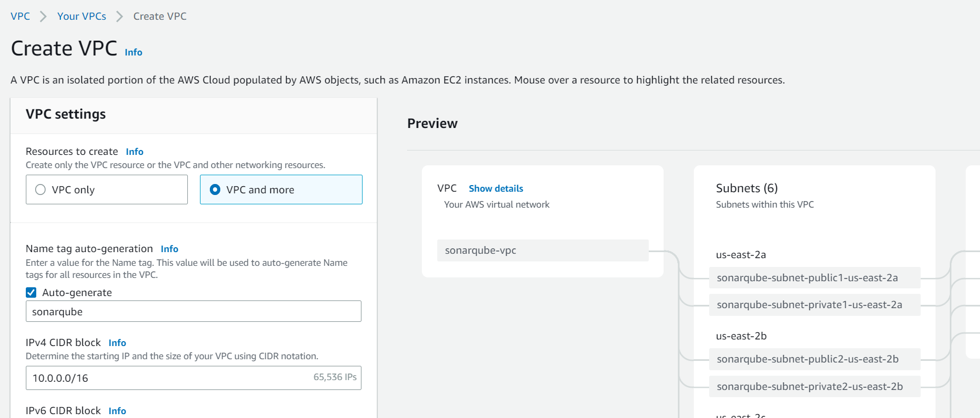Open Info next to IPv4 CIDR block

pos(117,342)
